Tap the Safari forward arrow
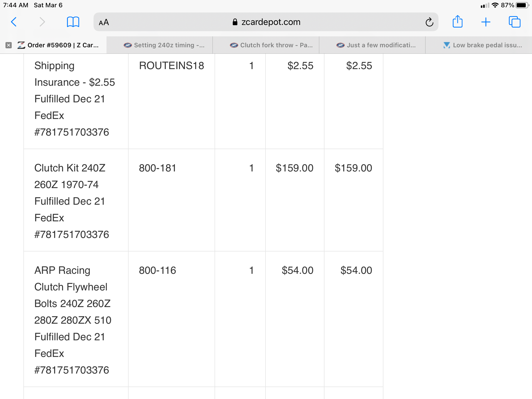This screenshot has height=399, width=532. [x=42, y=22]
